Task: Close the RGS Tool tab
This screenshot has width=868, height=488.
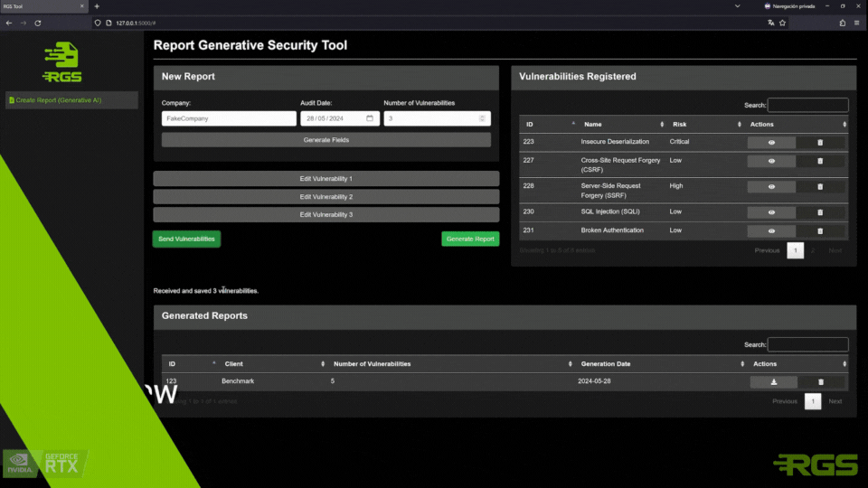Action: tap(82, 6)
